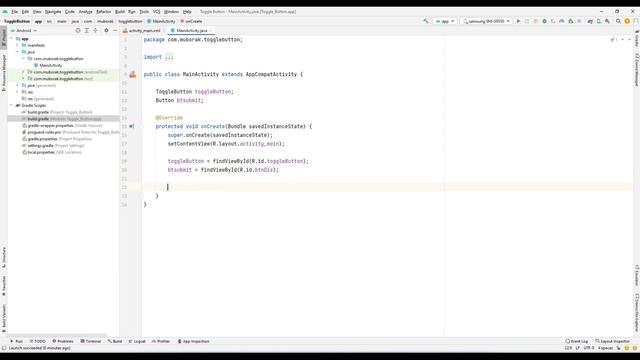Click the inspections checkmark widget in editor
640x360 pixels.
pos(613,40)
